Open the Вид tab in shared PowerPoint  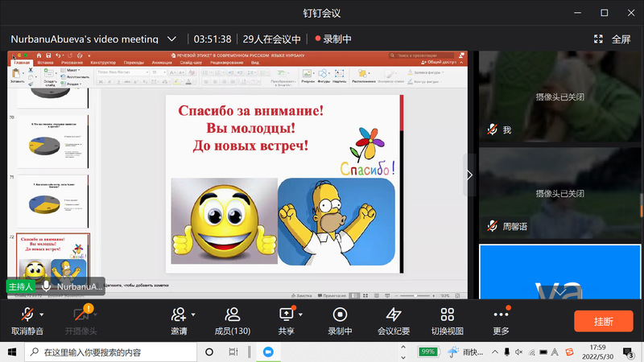pyautogui.click(x=255, y=63)
